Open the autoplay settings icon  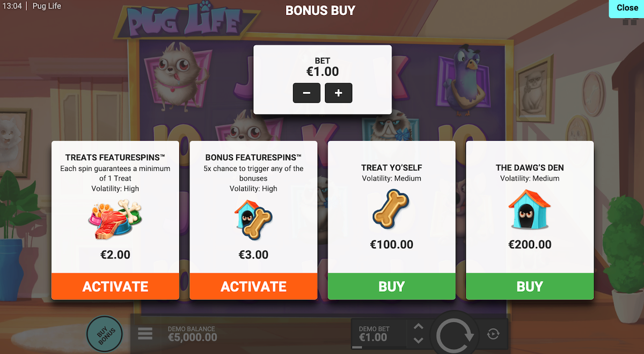click(x=493, y=334)
